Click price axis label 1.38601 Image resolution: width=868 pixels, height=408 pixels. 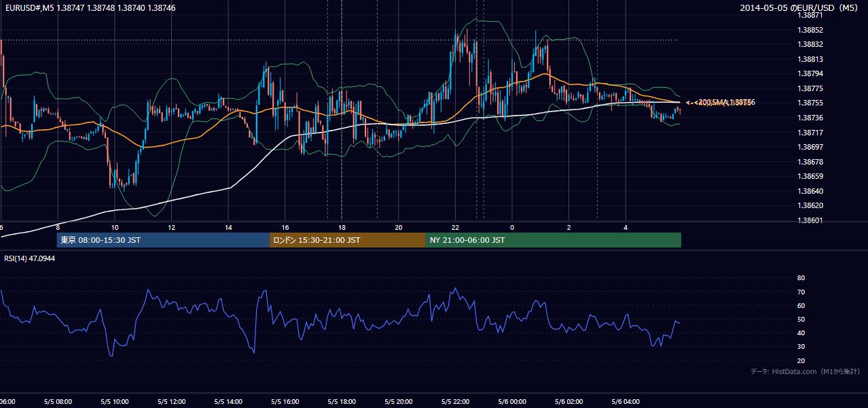pos(810,220)
